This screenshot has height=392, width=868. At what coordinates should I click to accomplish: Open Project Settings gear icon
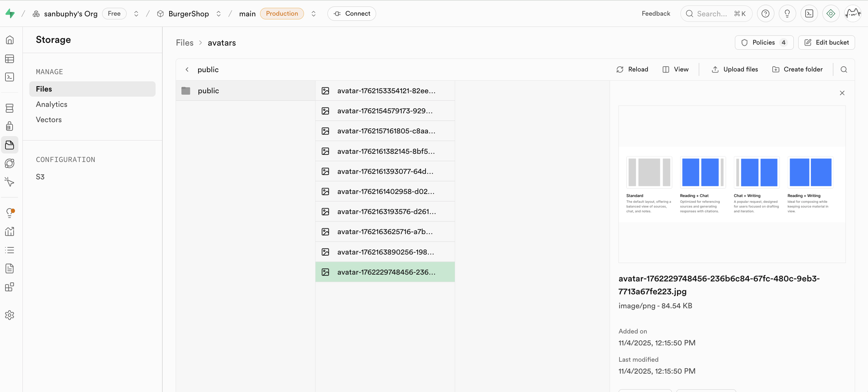tap(10, 315)
